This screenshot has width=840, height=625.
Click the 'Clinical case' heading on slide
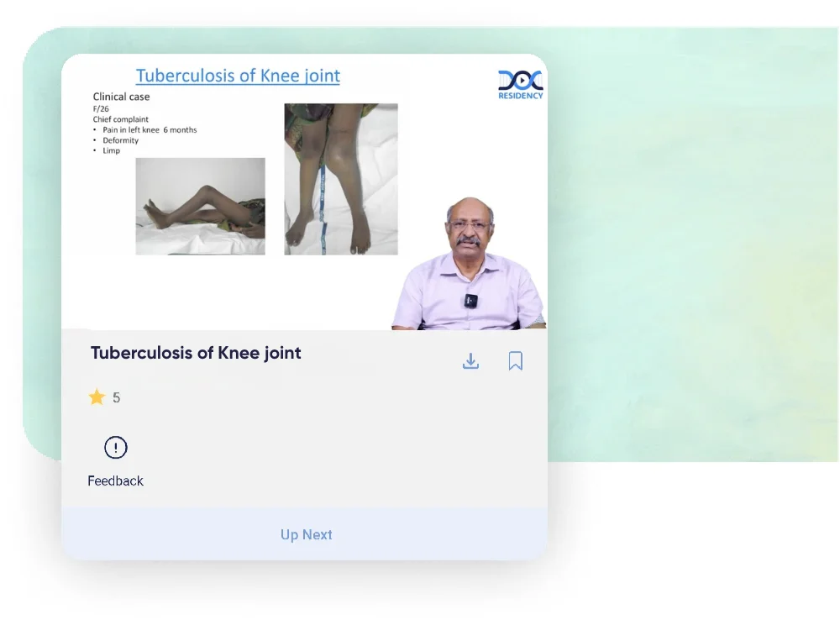pos(121,97)
